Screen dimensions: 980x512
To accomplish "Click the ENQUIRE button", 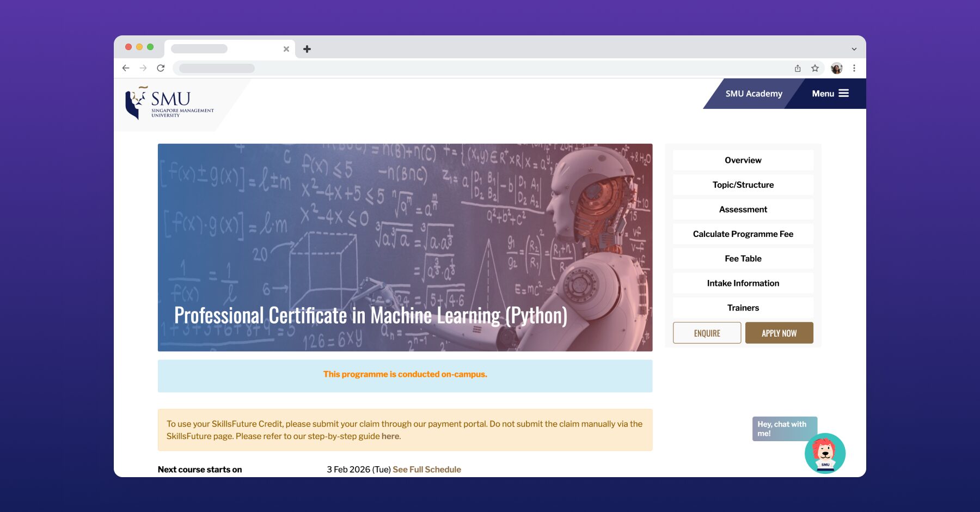I will (x=707, y=333).
